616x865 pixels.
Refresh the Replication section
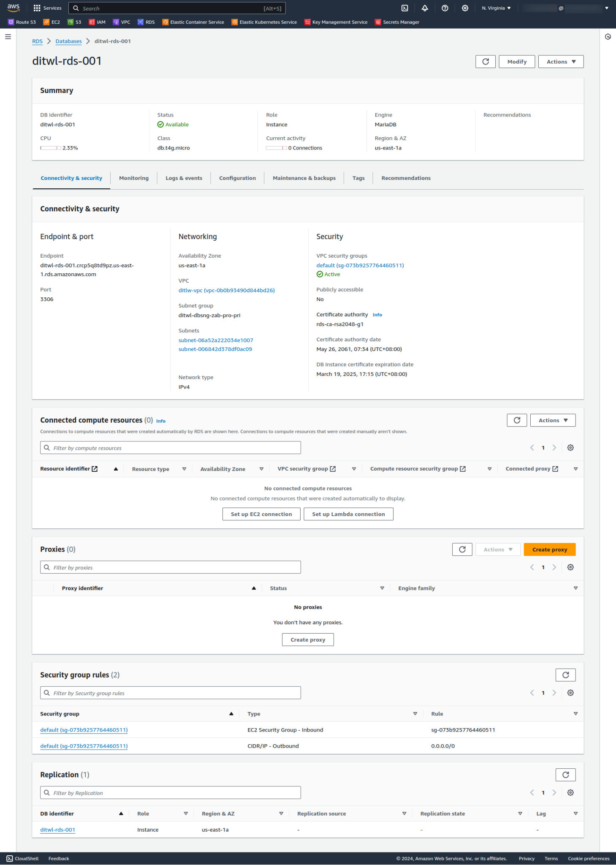point(565,775)
